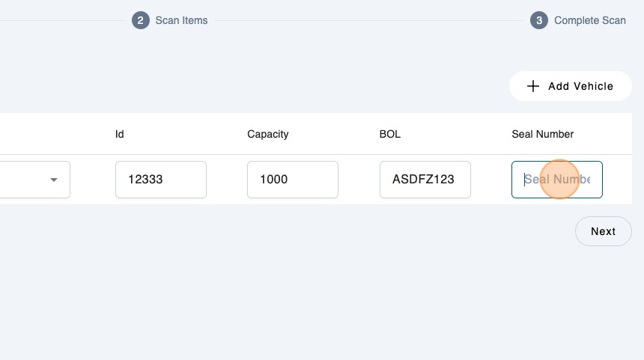Click the step 3 number circle
The height and width of the screenshot is (360, 644).
pyautogui.click(x=538, y=20)
